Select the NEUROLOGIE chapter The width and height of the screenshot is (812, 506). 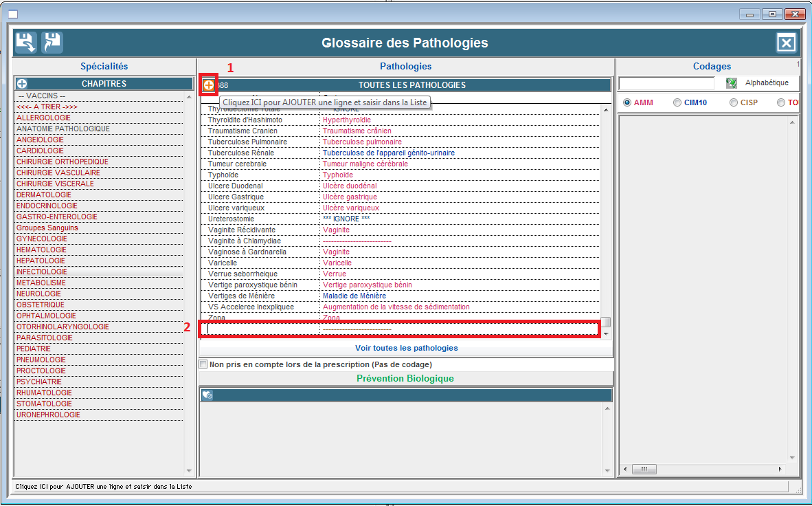38,294
